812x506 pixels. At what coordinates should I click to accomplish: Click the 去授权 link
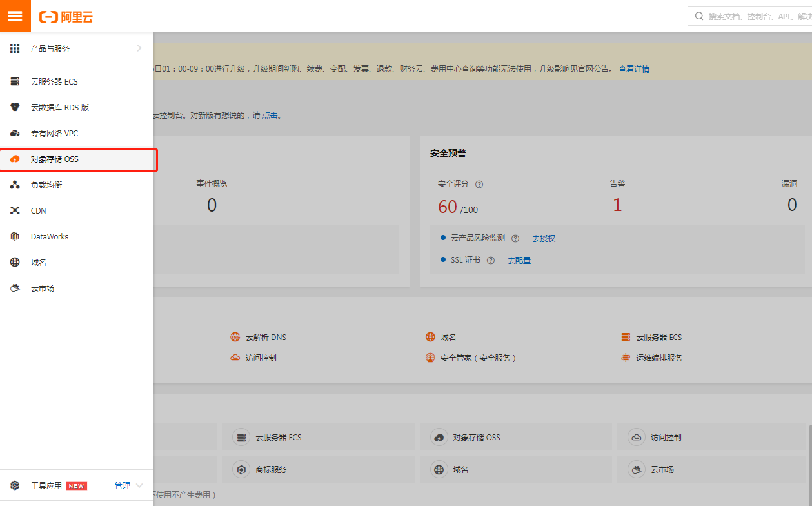click(x=544, y=239)
